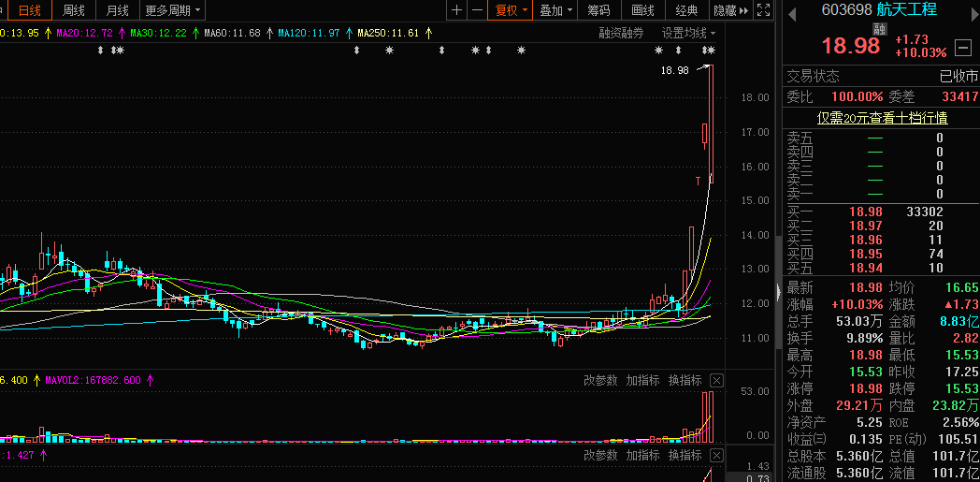Open the 更多周期 dropdown
The width and height of the screenshot is (980, 482).
click(173, 11)
